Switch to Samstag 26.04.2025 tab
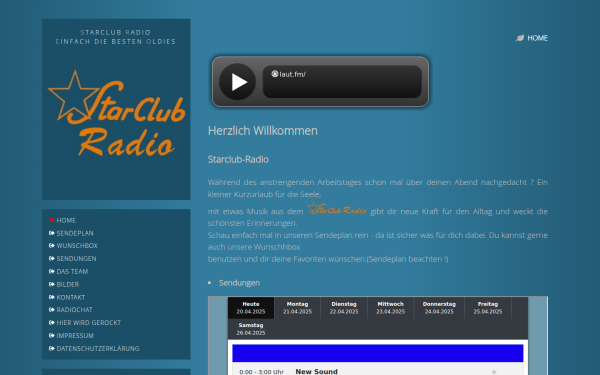The height and width of the screenshot is (375, 600). click(251, 329)
